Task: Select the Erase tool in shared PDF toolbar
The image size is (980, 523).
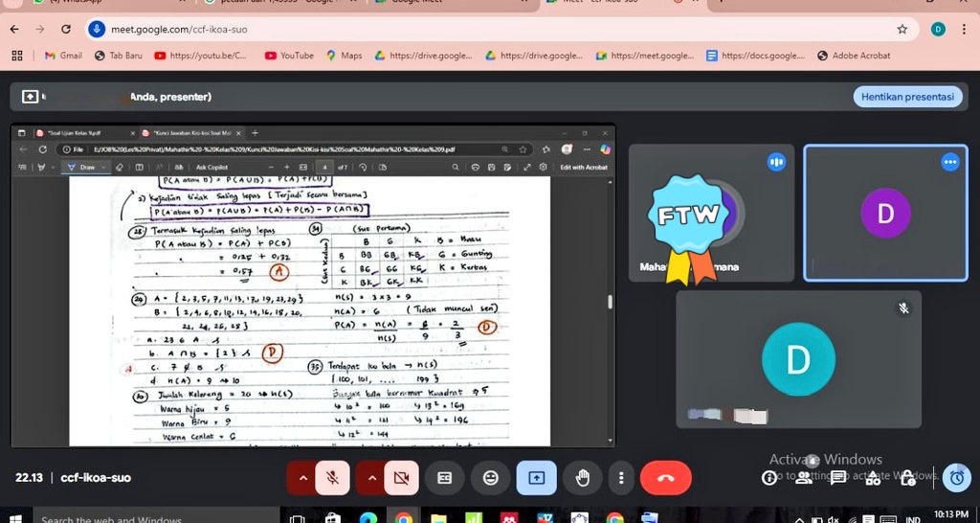Action: [x=120, y=168]
